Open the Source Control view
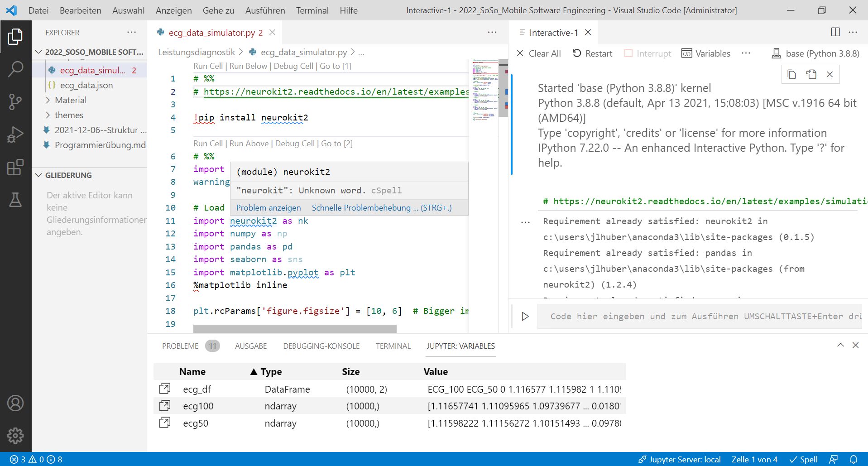The height and width of the screenshot is (466, 868). 15,102
